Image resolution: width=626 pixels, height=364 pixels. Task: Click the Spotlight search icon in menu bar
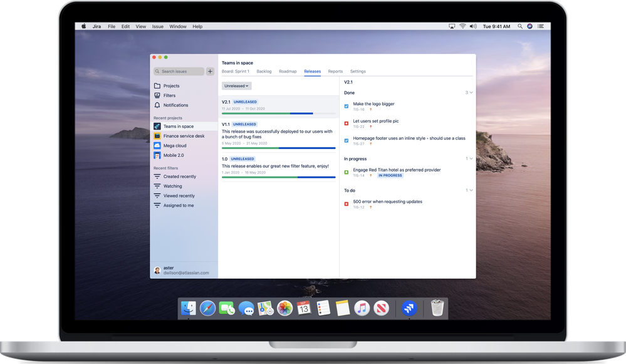(520, 26)
